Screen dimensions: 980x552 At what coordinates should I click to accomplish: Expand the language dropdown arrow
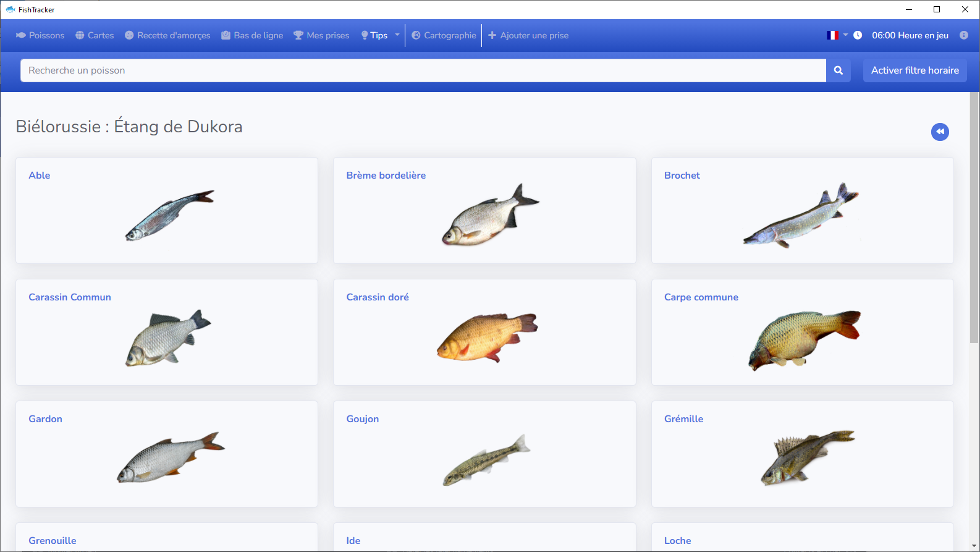pos(845,35)
